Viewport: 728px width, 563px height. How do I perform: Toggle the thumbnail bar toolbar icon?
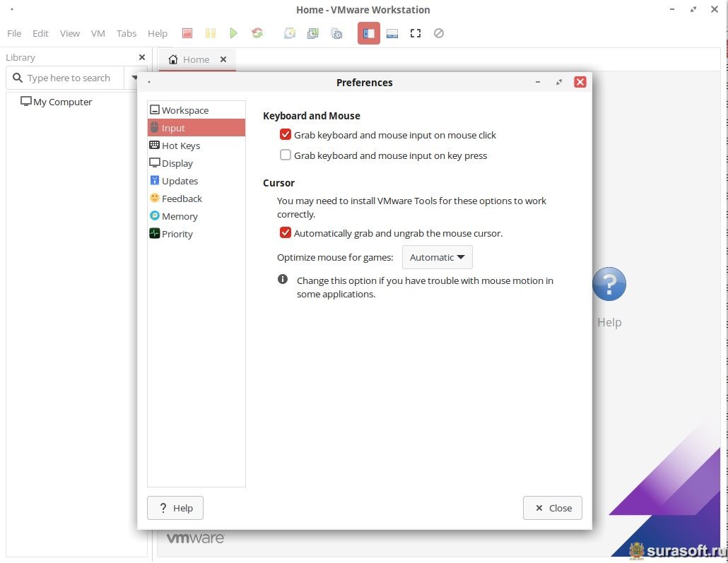[x=392, y=33]
